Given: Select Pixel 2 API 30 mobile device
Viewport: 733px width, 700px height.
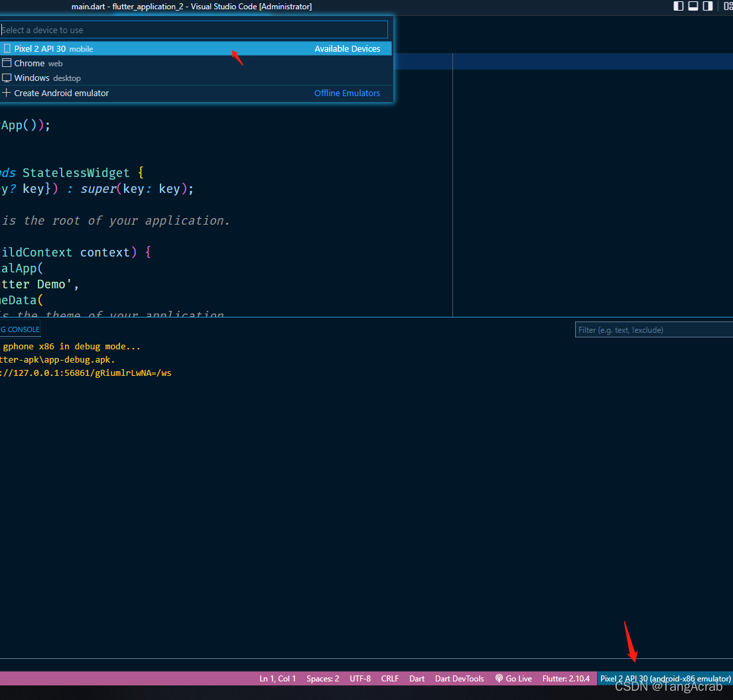Looking at the screenshot, I should pos(196,48).
